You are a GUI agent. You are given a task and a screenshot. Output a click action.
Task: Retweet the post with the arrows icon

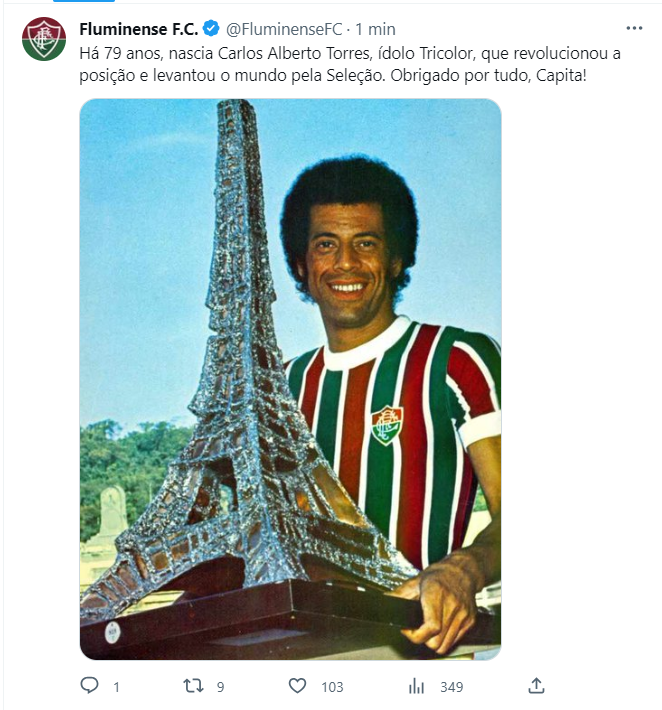coord(193,686)
